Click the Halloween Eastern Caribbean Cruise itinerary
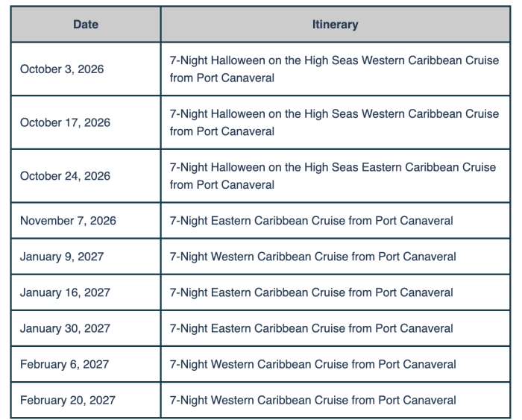Viewport: 522px width, 420px height. pos(333,176)
